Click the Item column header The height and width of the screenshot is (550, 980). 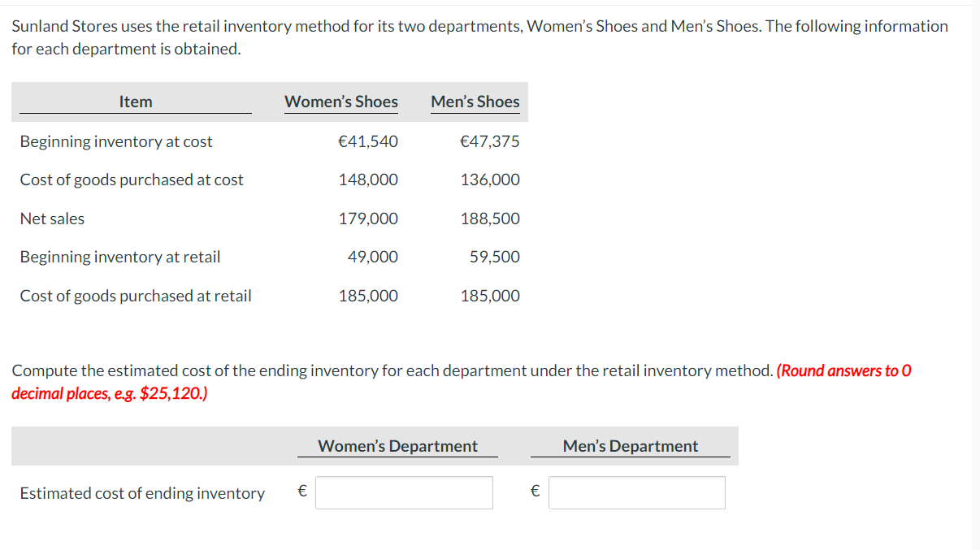(x=135, y=102)
